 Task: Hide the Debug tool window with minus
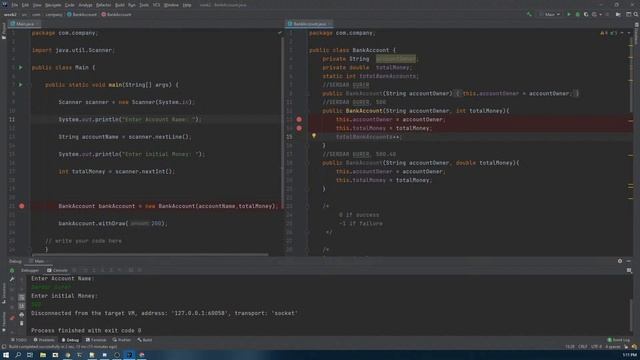click(x=629, y=261)
